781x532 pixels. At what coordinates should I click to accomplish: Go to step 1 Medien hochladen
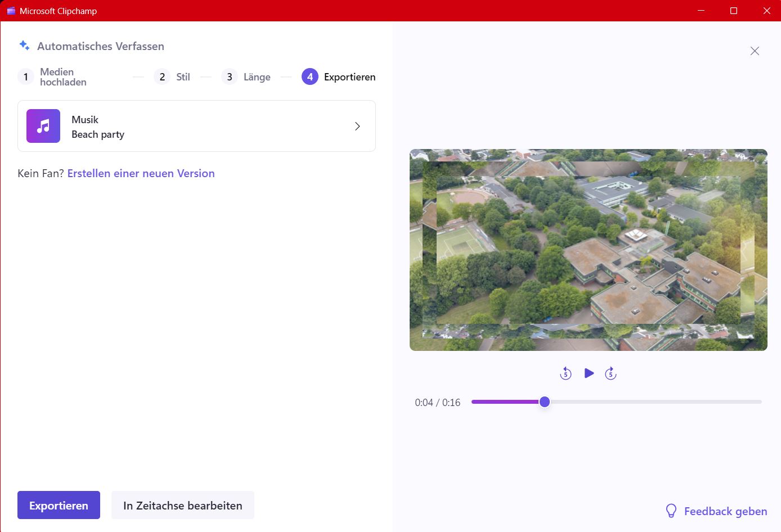pos(26,77)
